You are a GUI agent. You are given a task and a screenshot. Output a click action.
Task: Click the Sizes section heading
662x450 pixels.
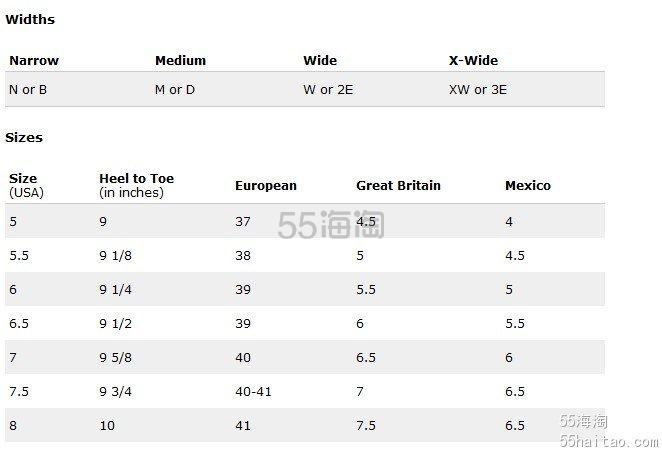tap(24, 138)
